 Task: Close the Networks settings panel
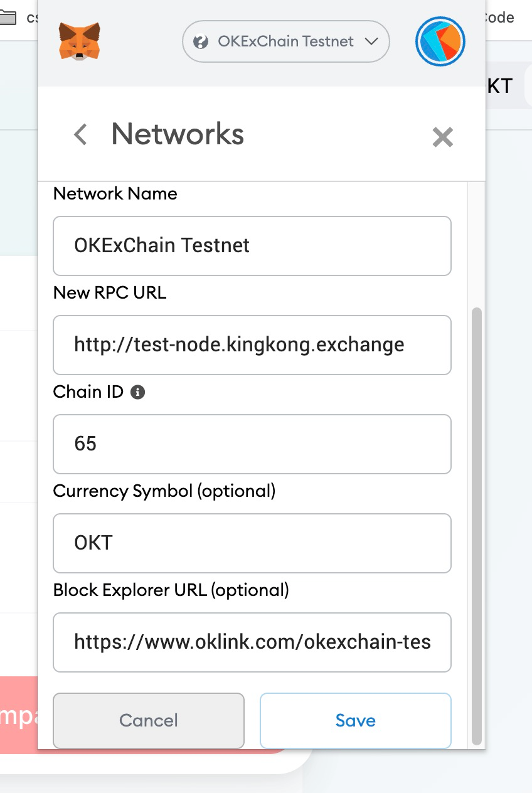[442, 137]
